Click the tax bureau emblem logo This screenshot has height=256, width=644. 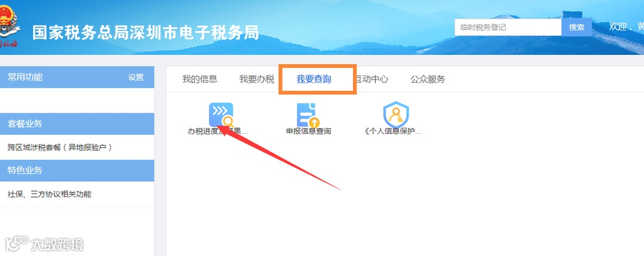tap(9, 27)
